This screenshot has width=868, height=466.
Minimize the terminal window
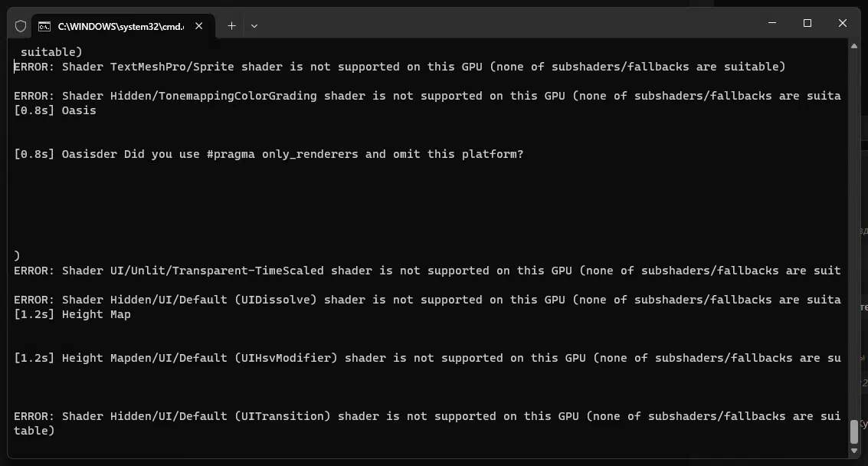(772, 23)
